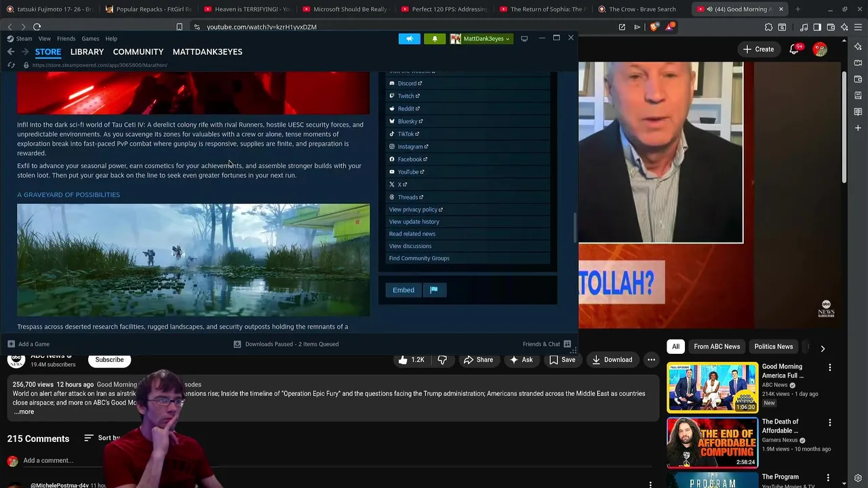Go forward in Steam store navigation
This screenshot has width=868, height=488.
coord(24,52)
